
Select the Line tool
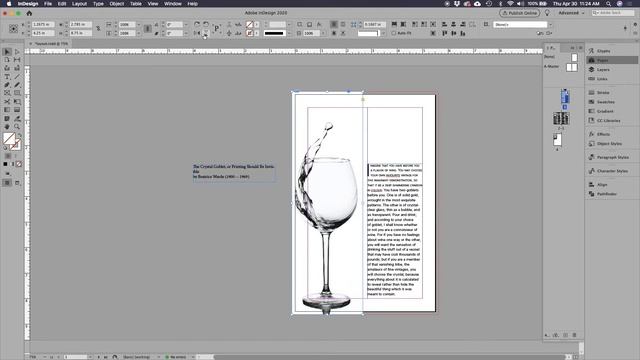click(x=17, y=77)
